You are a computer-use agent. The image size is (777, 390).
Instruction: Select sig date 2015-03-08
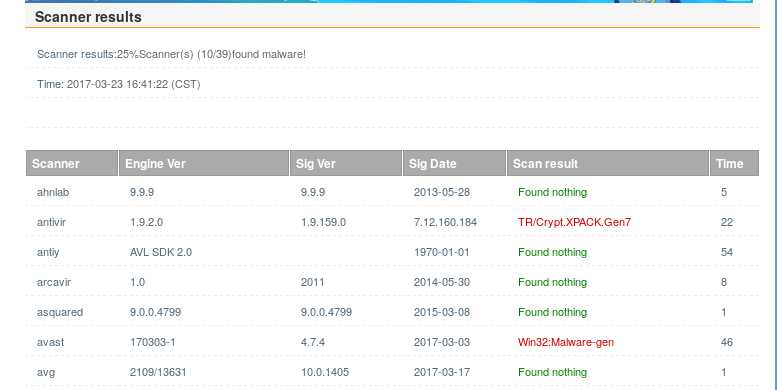442,312
